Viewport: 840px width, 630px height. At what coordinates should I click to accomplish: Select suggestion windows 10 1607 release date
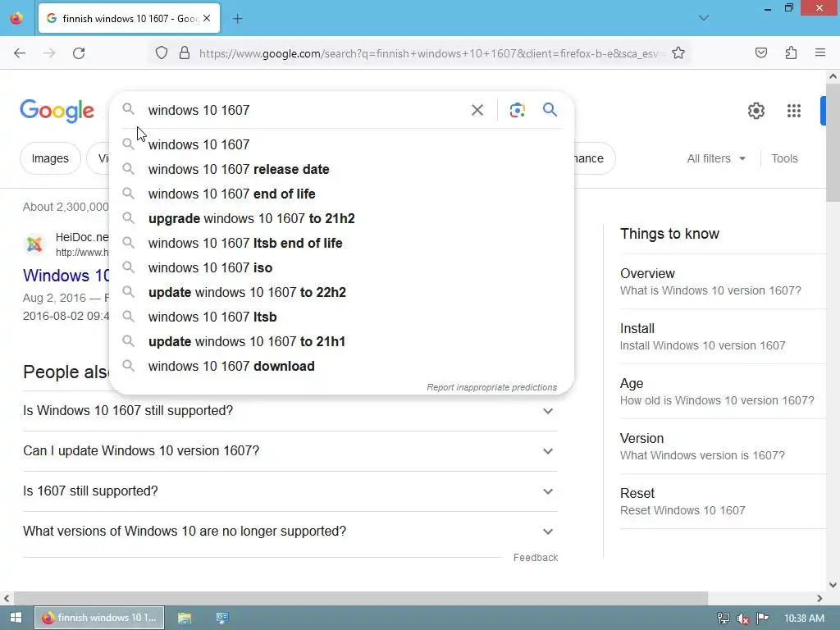pos(341,169)
